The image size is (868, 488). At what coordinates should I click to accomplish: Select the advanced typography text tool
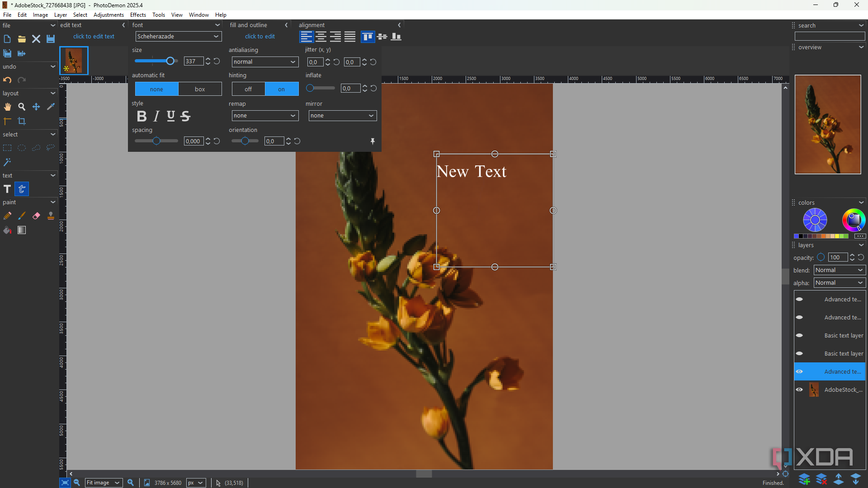[x=22, y=189]
